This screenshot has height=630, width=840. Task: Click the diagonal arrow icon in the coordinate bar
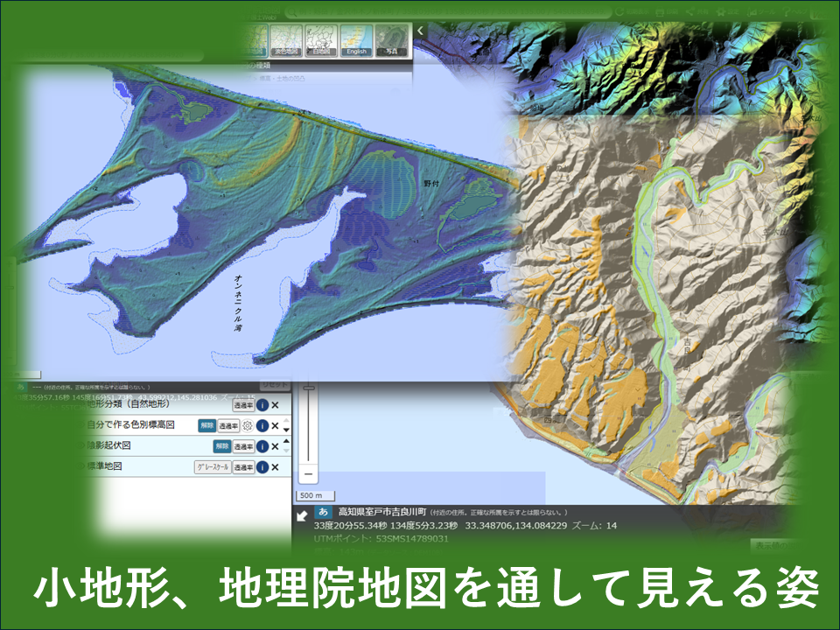302,516
